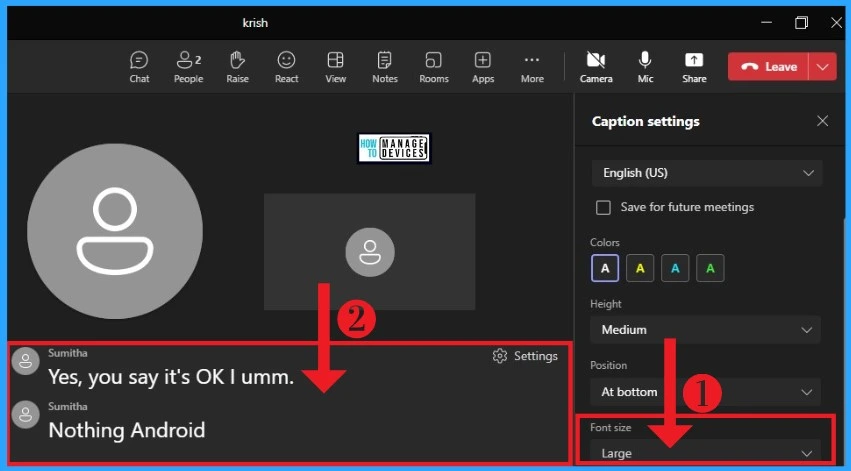Open the Height Medium dropdown
This screenshot has height=471, width=851.
tap(706, 330)
